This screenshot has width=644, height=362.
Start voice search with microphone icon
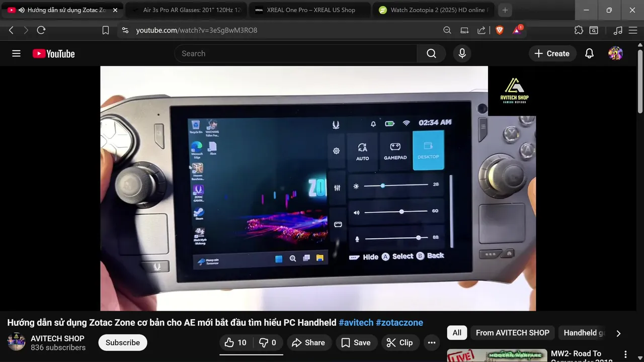[462, 53]
